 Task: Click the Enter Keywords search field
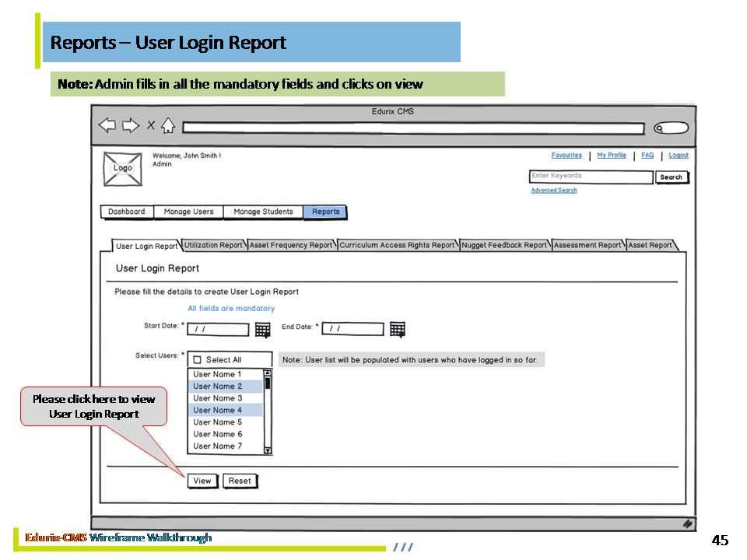coord(591,177)
